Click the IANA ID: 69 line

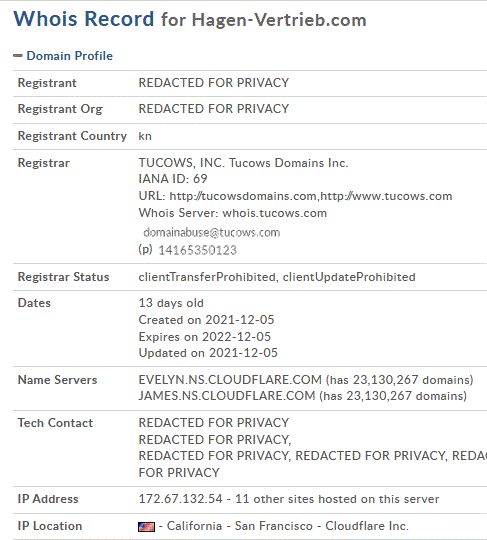coord(173,179)
